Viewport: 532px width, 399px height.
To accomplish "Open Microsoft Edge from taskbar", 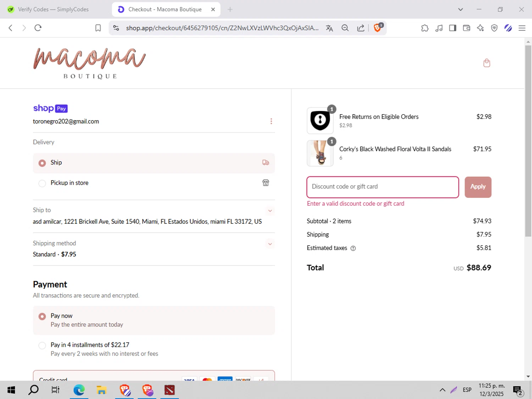I will [x=79, y=390].
